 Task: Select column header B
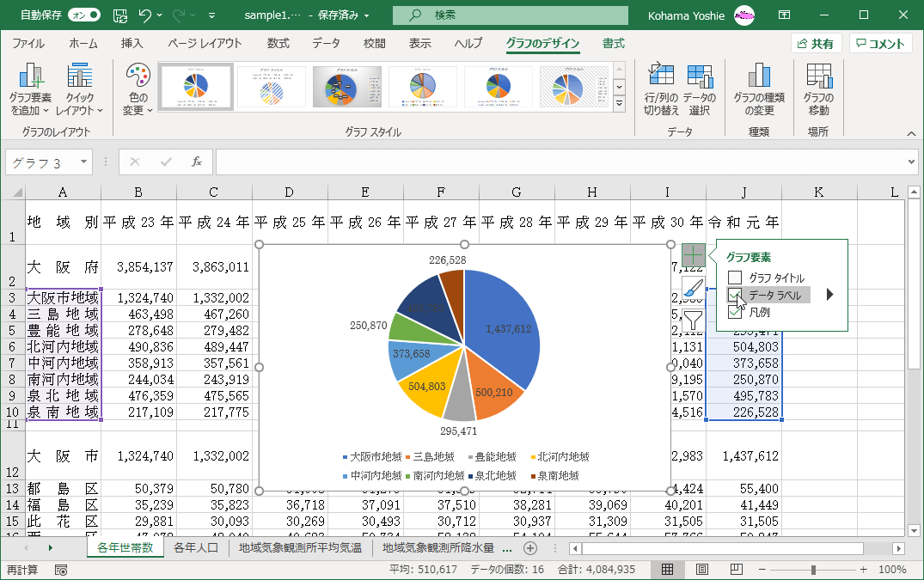coord(138,192)
